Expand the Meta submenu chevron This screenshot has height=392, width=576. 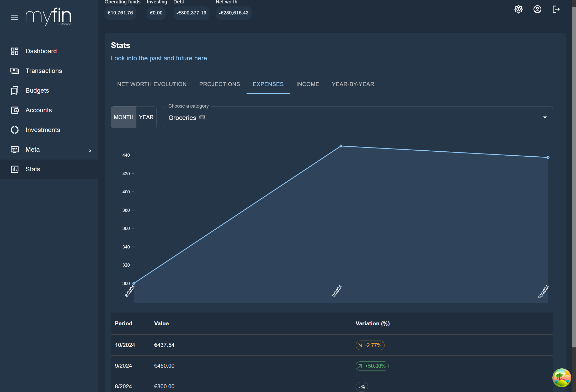click(x=90, y=151)
